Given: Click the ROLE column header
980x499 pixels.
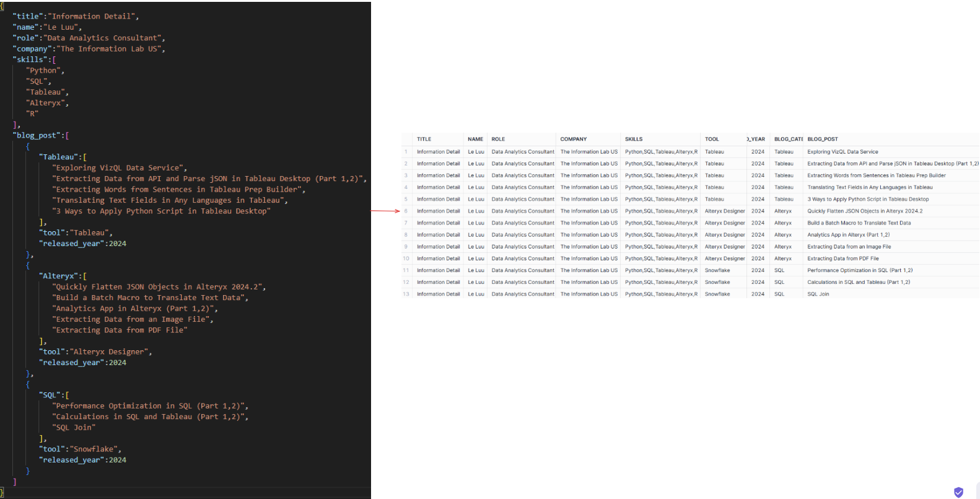Looking at the screenshot, I should coord(498,139).
